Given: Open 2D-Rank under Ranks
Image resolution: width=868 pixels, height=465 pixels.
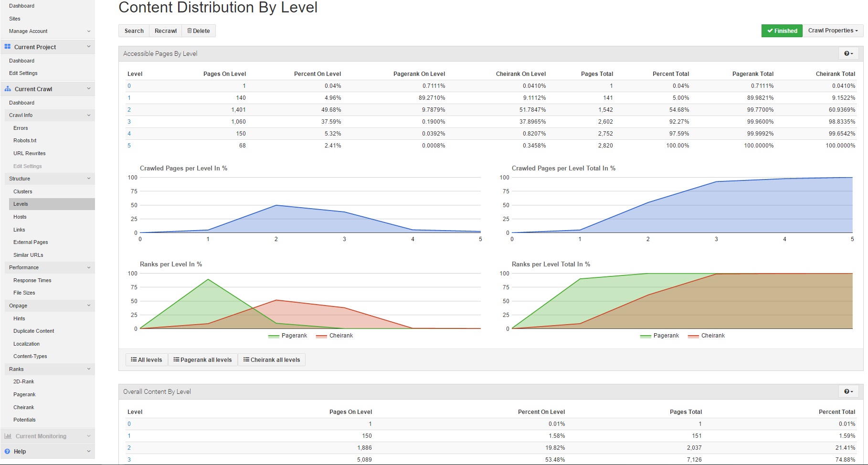Looking at the screenshot, I should 24,381.
